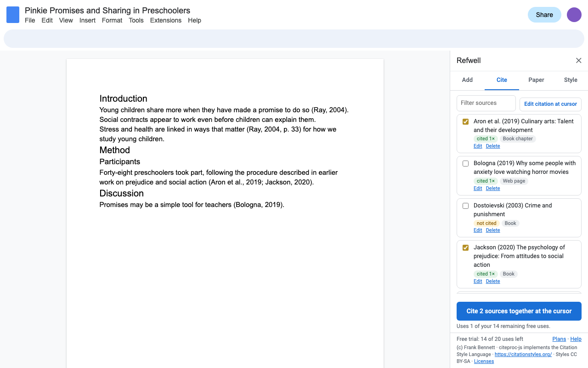Open the Plans link in footer
Viewport: 588px width, 368px height.
559,339
